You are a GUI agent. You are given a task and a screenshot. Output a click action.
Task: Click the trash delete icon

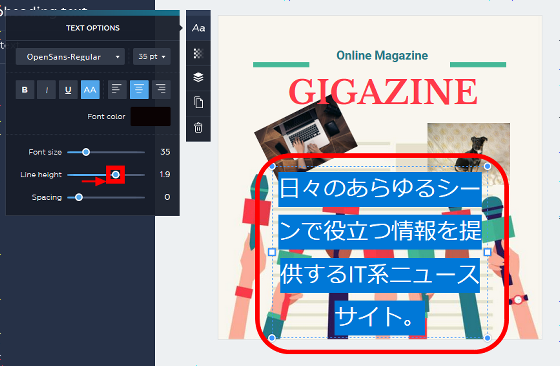pyautogui.click(x=198, y=128)
